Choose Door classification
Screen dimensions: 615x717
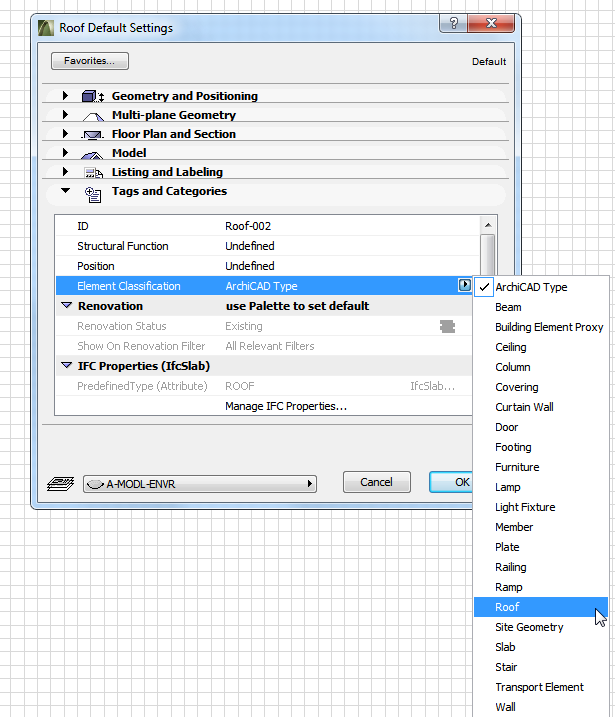tap(541, 427)
